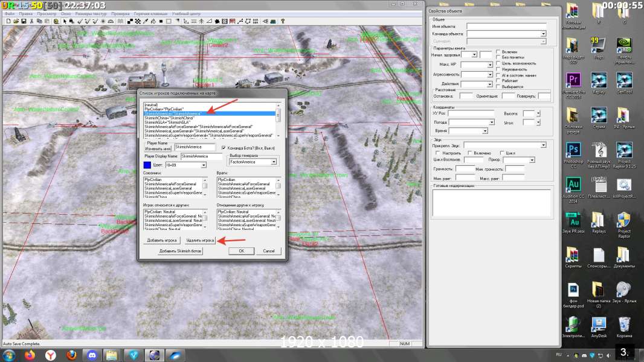This screenshot has width=644, height=362.
Task: Open the Горячие клавиши menu
Action: pyautogui.click(x=150, y=13)
